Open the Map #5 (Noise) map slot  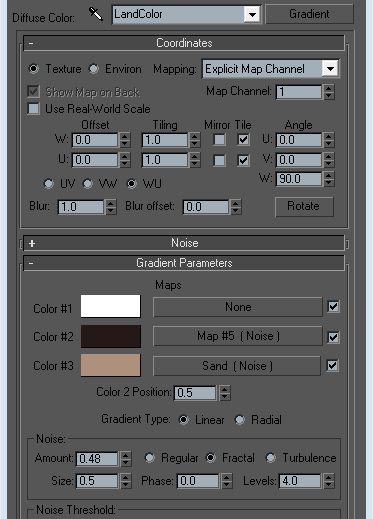[x=238, y=336]
